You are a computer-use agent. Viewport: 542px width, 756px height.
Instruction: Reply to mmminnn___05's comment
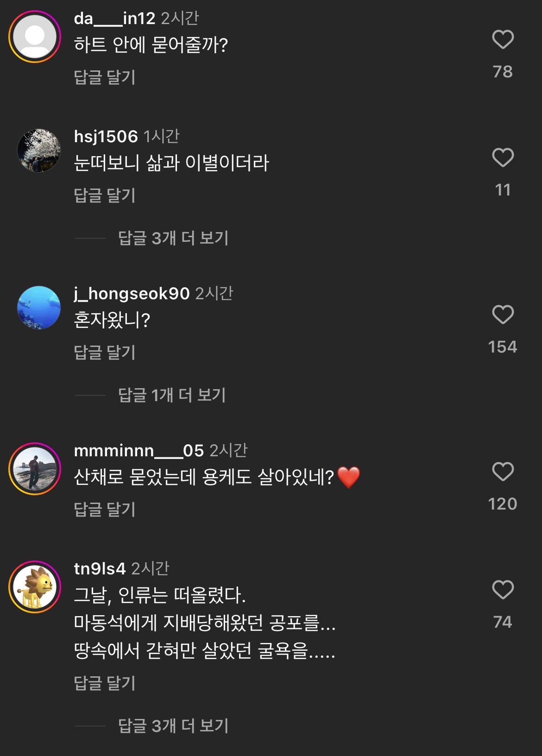(x=105, y=510)
